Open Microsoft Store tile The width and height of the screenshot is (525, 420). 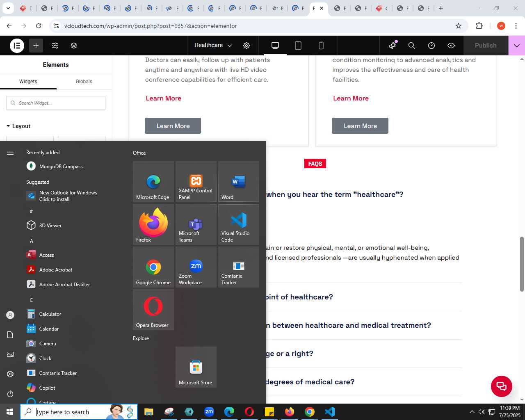point(196,367)
